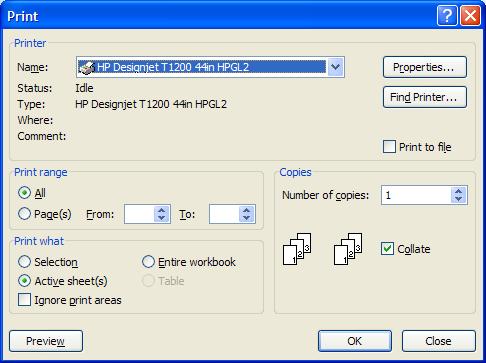Choose Entire workbook under Print what

(x=148, y=262)
